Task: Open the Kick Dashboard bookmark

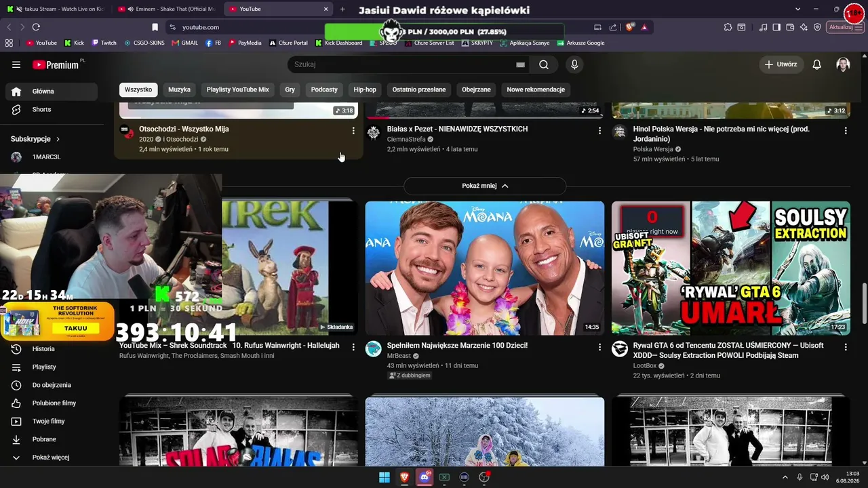Action: 339,43
